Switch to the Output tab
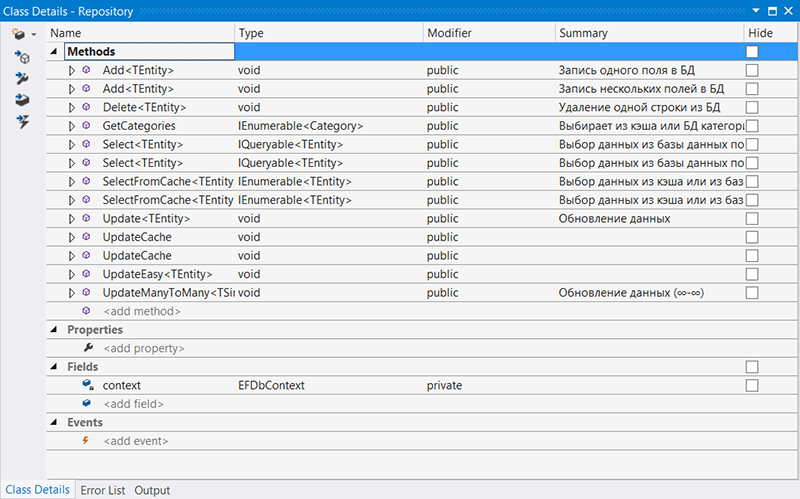 [152, 490]
